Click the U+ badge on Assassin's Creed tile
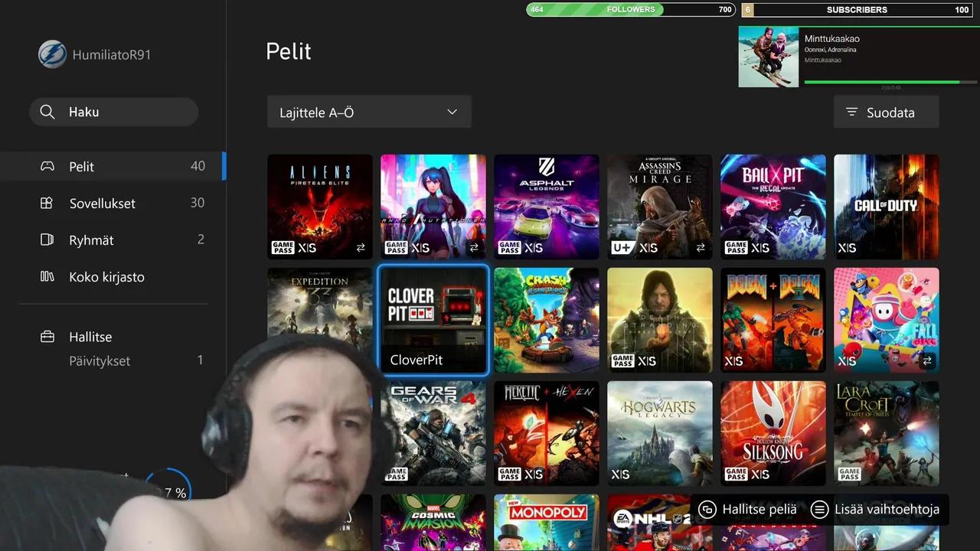 (x=622, y=247)
